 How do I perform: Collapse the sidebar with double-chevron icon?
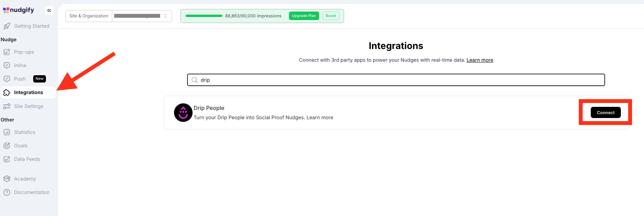pyautogui.click(x=49, y=10)
